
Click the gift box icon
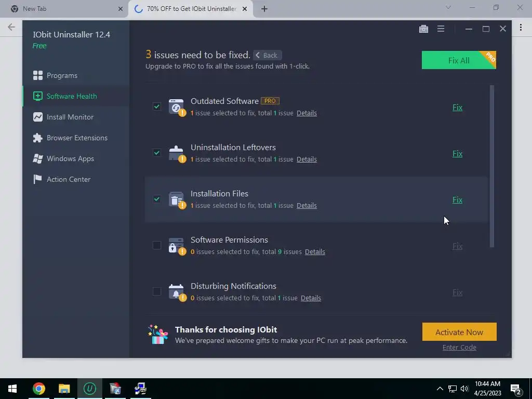pyautogui.click(x=158, y=335)
